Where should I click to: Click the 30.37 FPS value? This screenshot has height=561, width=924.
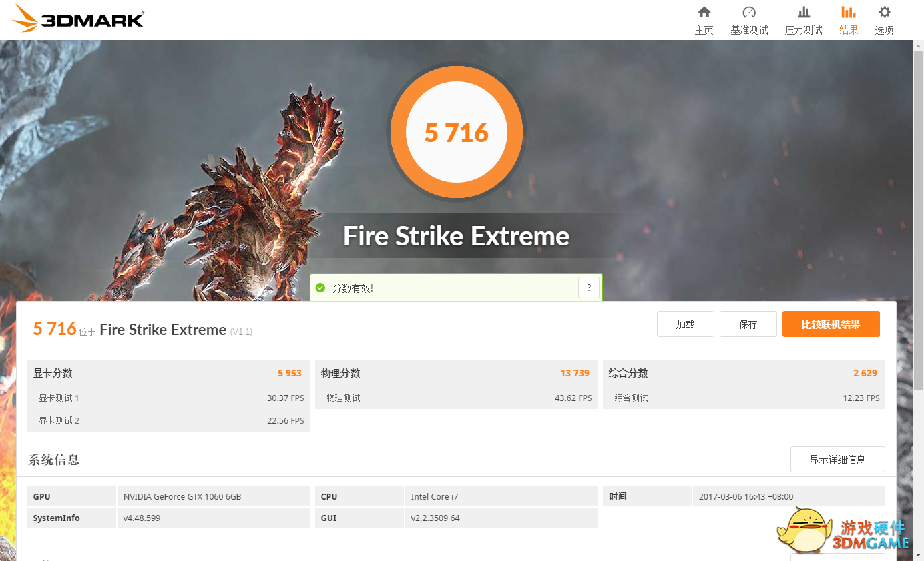[286, 398]
